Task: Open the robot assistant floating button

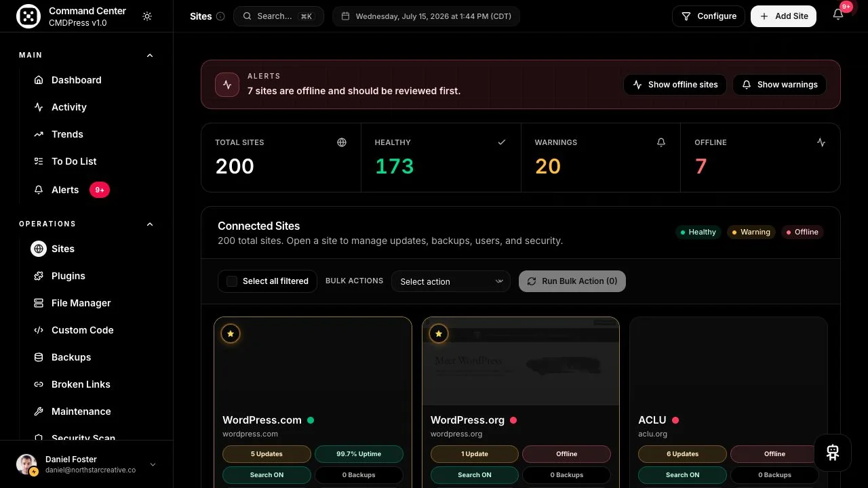Action: coord(833,453)
